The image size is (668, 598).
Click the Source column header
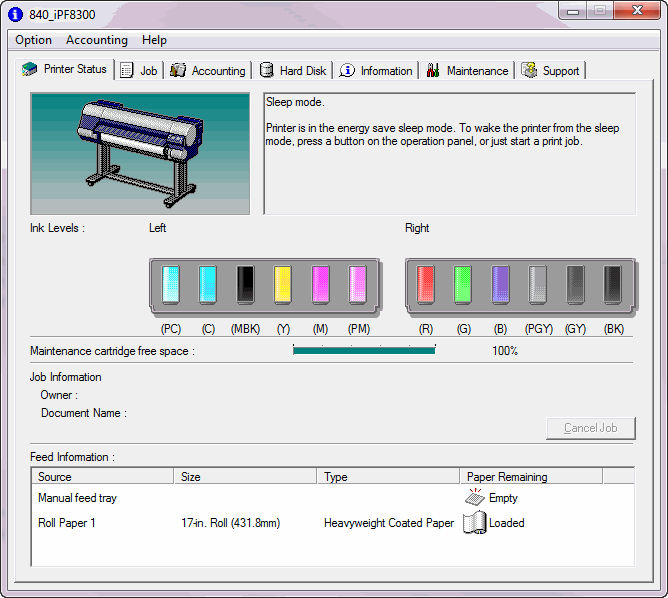[103, 476]
